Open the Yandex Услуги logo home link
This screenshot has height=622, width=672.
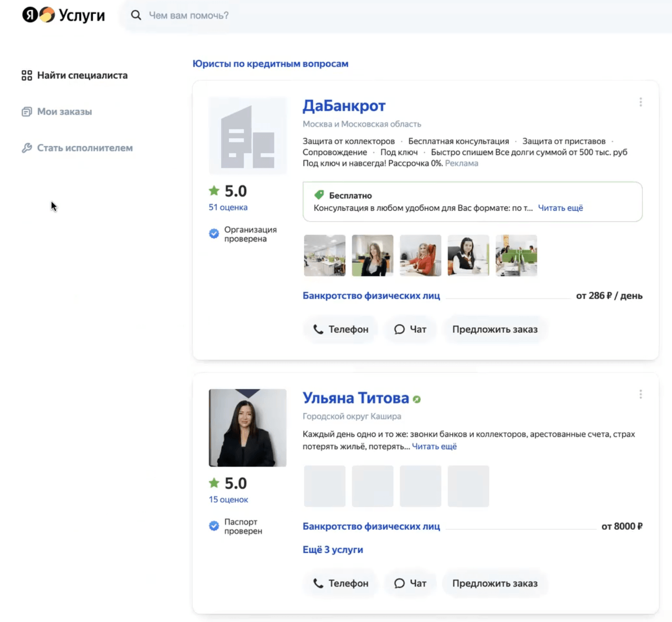coord(64,15)
